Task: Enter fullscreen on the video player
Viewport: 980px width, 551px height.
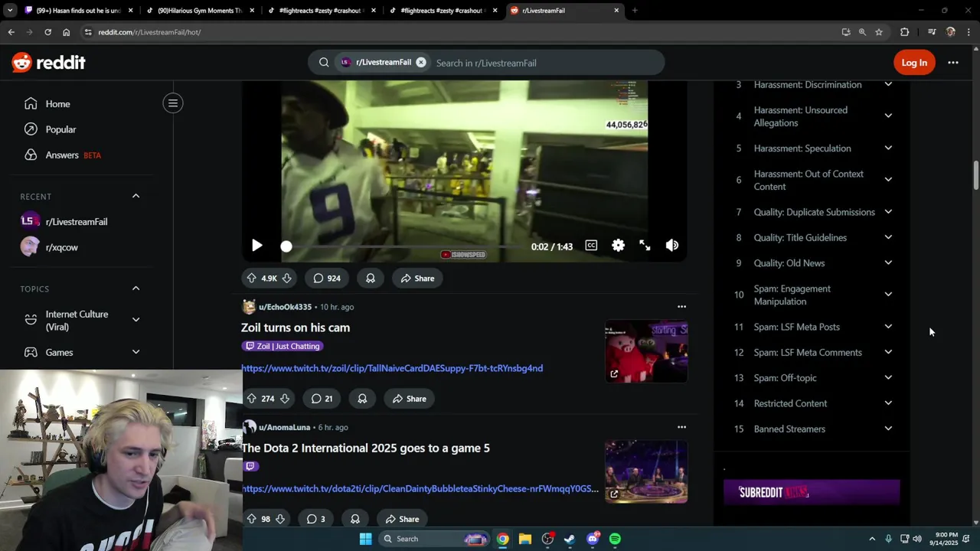Action: click(x=645, y=246)
